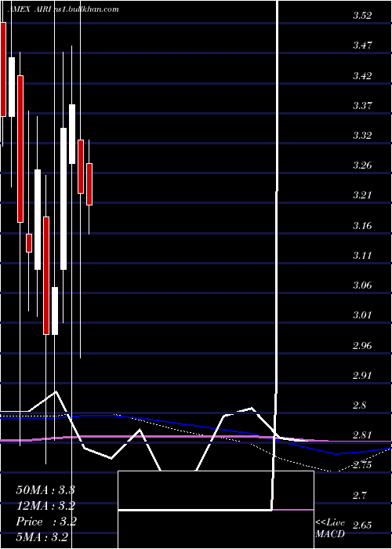
Task: Click the 3.21 price axis value
Action: tap(362, 195)
